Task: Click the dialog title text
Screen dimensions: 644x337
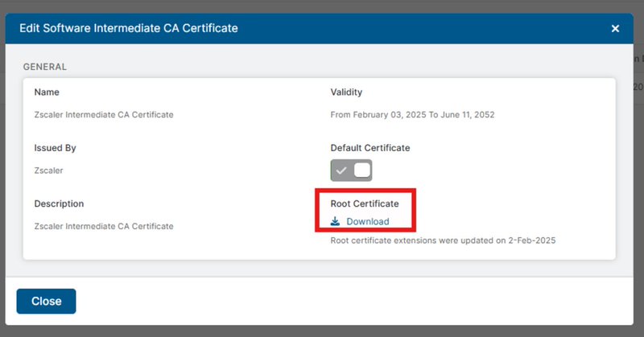Action: click(129, 28)
